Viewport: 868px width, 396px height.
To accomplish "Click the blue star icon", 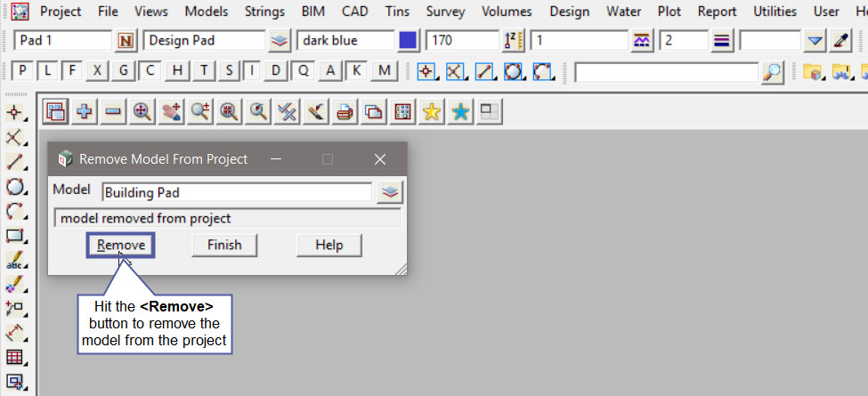I will [x=460, y=112].
